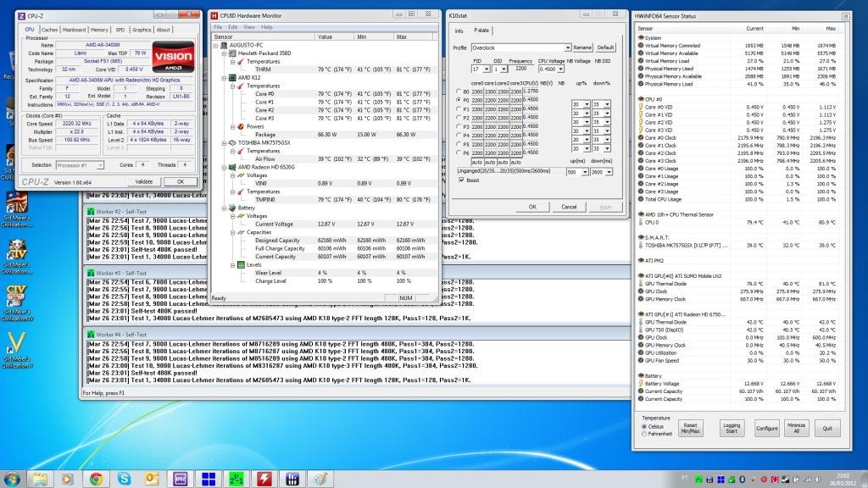The height and width of the screenshot is (488, 868).
Task: Select Celsius temperature unit in HWiNFO64
Action: point(644,427)
